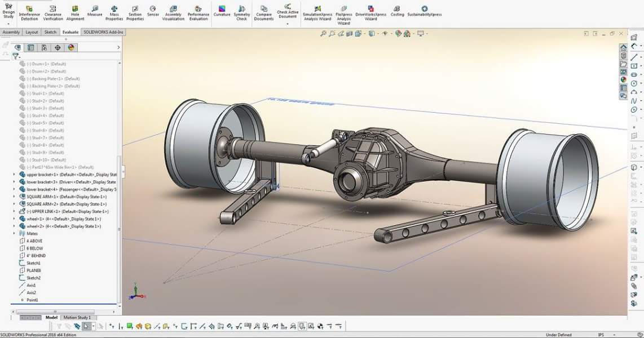Open Mass Properties

point(114,14)
